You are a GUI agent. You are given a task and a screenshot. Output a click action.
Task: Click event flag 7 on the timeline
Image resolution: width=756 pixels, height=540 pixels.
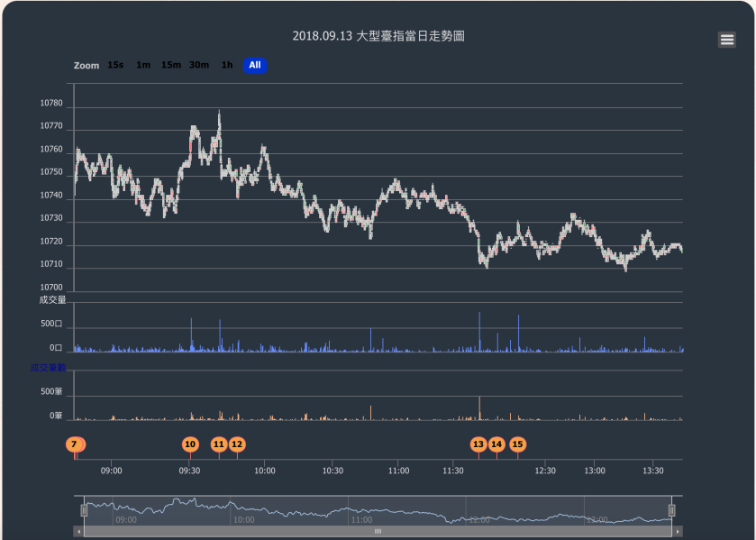coord(73,444)
